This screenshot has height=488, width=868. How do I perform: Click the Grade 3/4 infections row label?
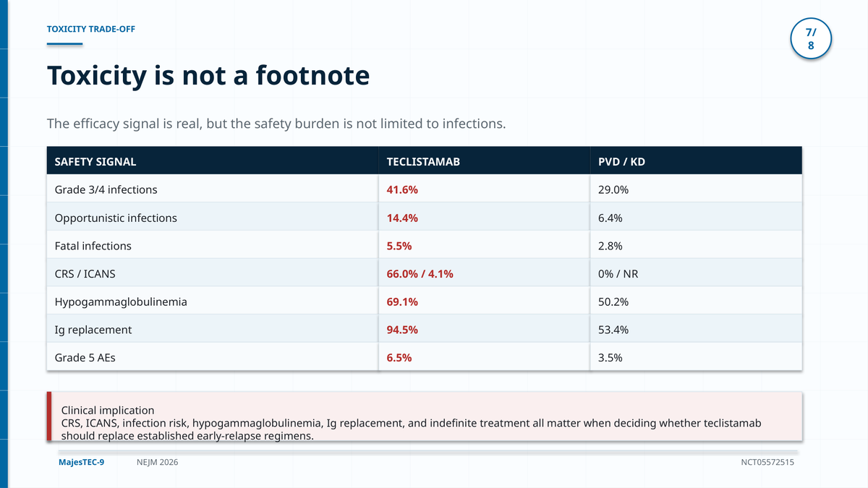106,189
